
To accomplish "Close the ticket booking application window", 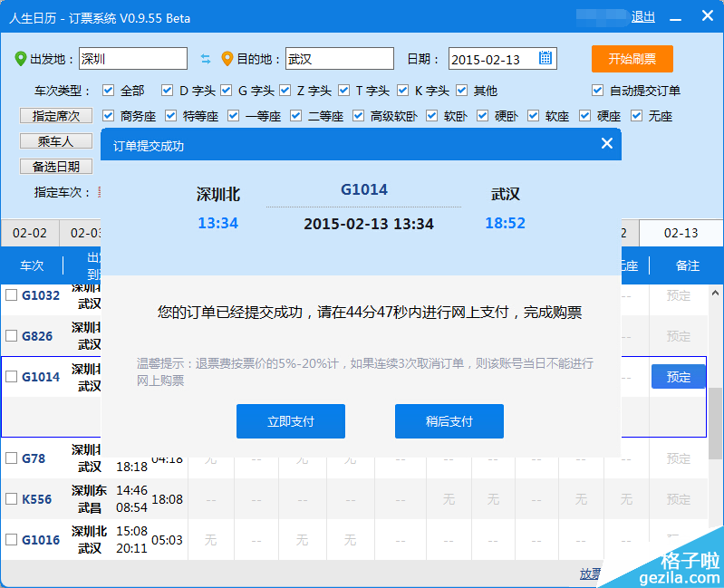I will 707,16.
